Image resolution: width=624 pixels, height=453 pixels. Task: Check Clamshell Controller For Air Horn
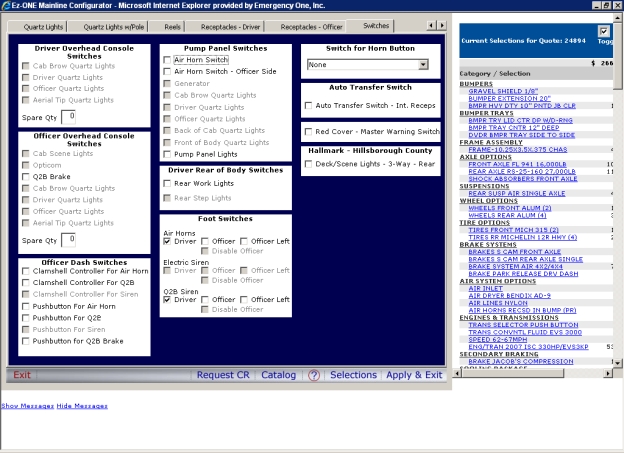pos(25,271)
